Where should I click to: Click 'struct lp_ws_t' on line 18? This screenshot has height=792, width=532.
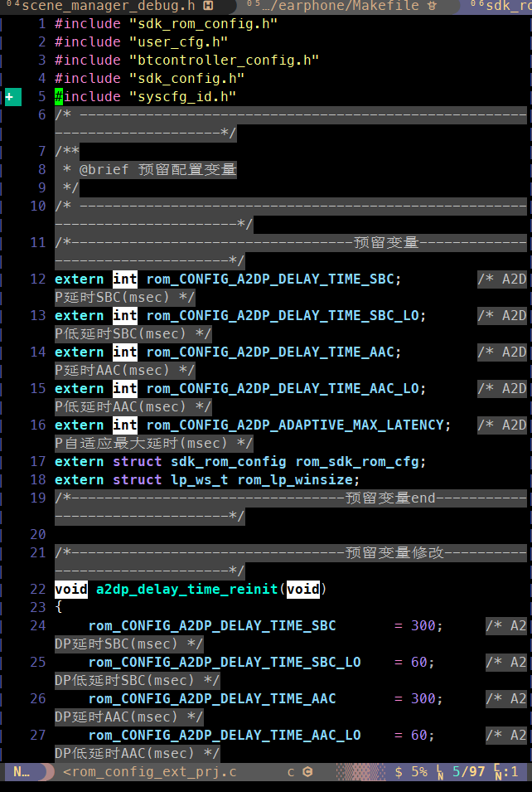coord(170,479)
